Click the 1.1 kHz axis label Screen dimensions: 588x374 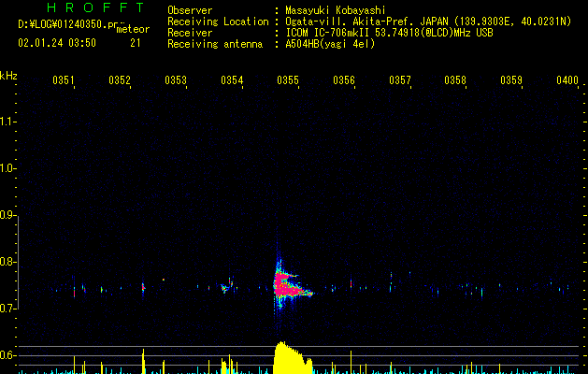pos(7,122)
